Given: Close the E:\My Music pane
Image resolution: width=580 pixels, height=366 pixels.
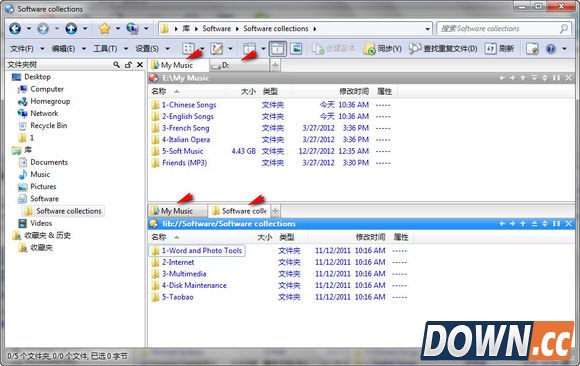Looking at the screenshot, I should (x=569, y=78).
